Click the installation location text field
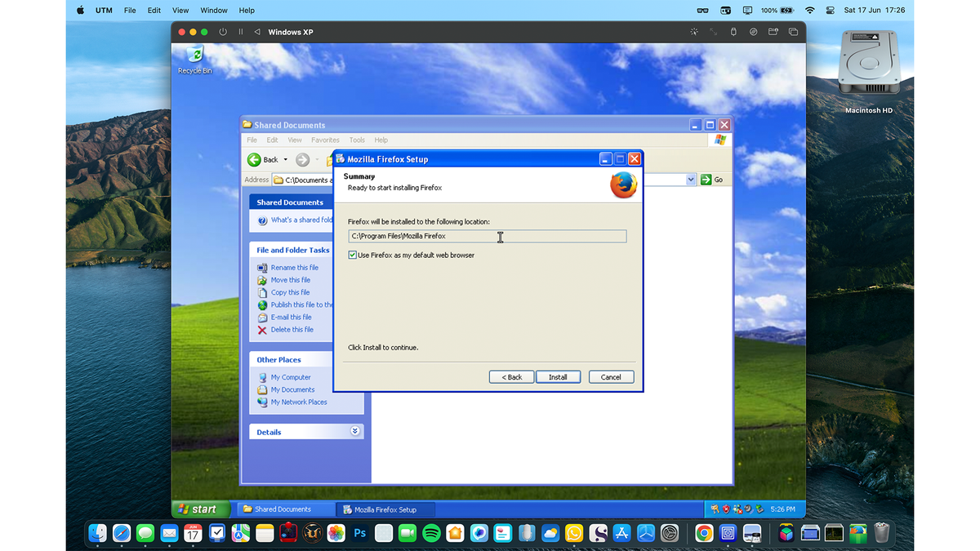Screen dimensions: 980x551 pyautogui.click(x=488, y=236)
